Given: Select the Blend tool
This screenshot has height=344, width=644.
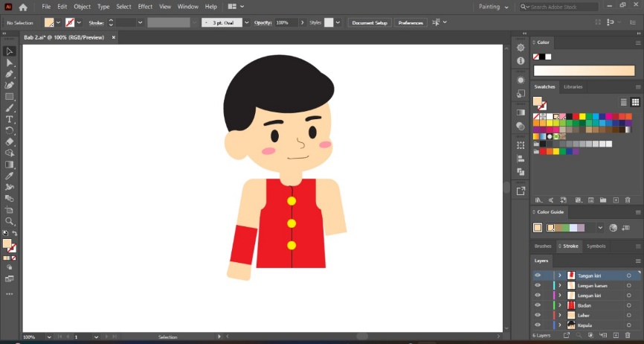Looking at the screenshot, I should coord(9,199).
